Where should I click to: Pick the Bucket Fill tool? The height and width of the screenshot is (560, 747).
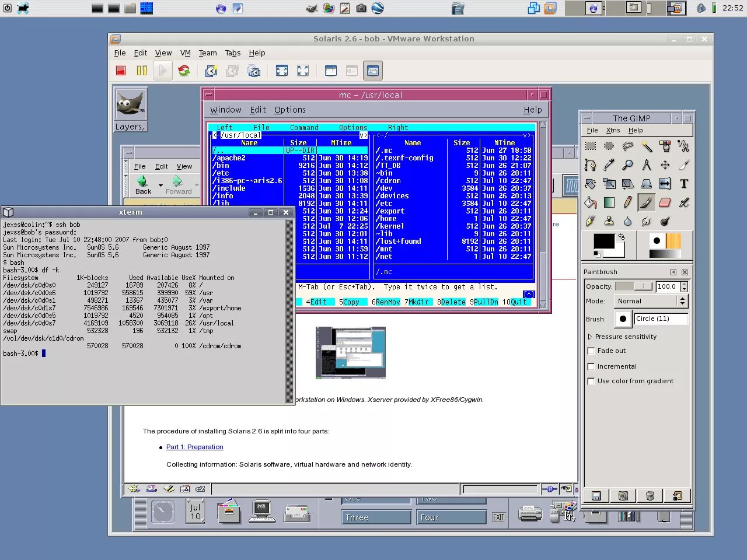(x=590, y=202)
